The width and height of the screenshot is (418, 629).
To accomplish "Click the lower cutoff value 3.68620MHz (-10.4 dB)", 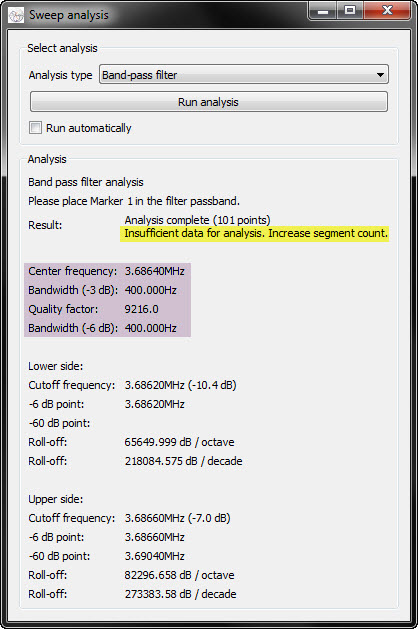I will tap(181, 385).
